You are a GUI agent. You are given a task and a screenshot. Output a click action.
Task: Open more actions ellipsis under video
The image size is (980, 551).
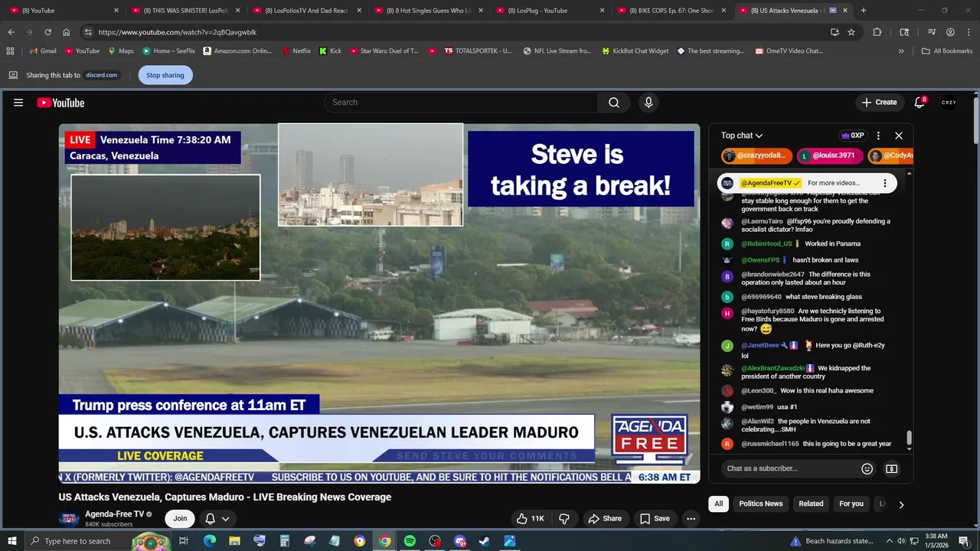(x=691, y=518)
